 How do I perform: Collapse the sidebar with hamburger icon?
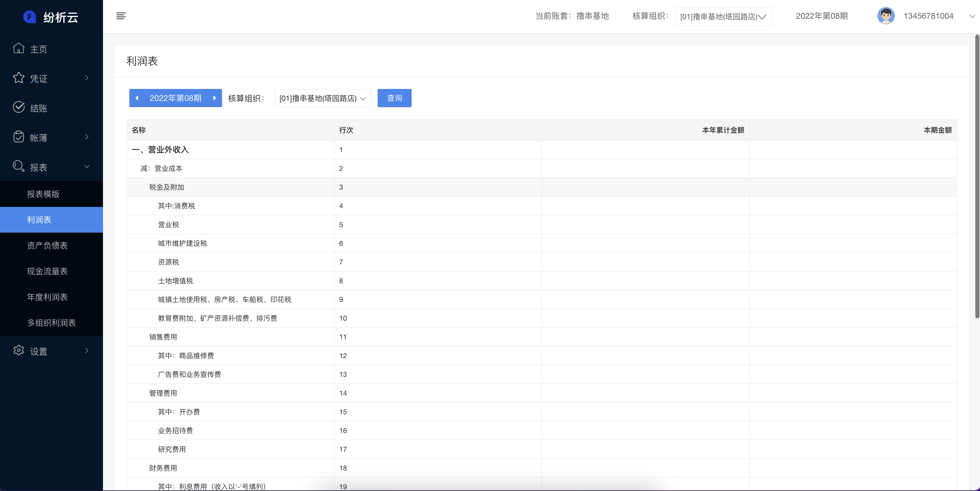[x=121, y=16]
